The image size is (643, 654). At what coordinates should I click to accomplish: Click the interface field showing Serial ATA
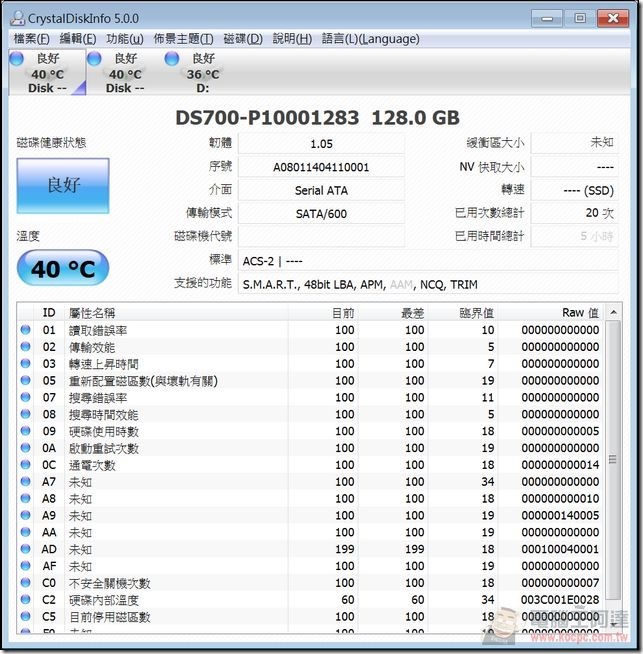(x=321, y=191)
